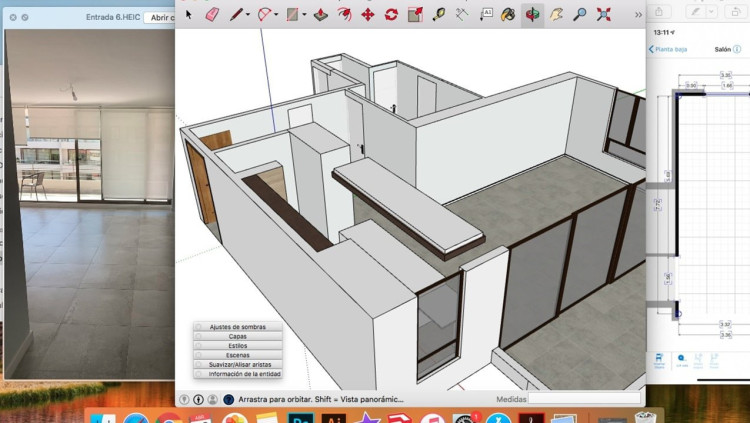
Task: Select the arrow Select tool in SketchUp
Action: pyautogui.click(x=188, y=15)
